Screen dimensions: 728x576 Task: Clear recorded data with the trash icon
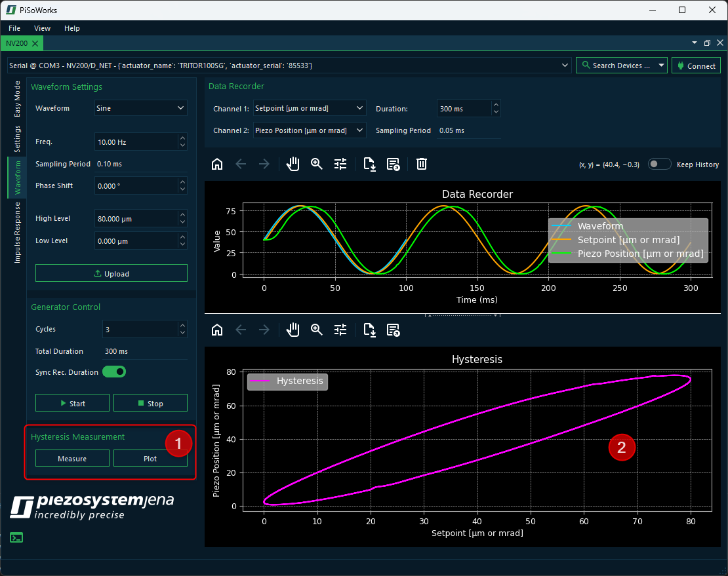coord(421,164)
